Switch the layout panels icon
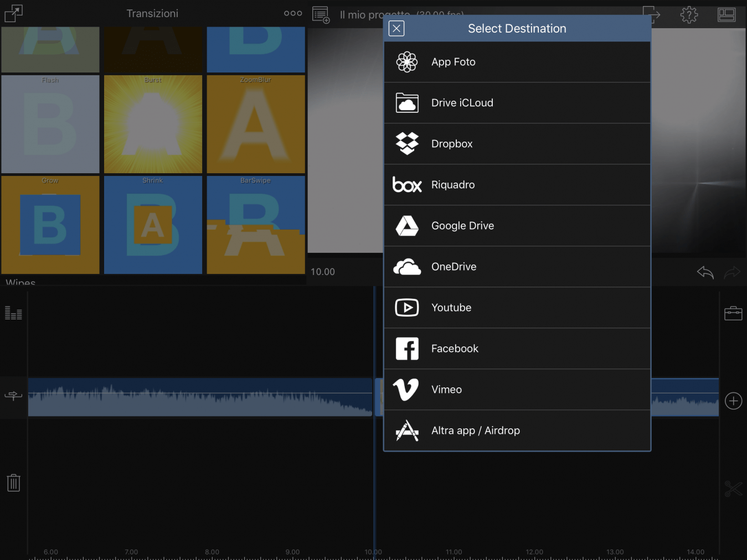The image size is (747, 560). point(727,15)
